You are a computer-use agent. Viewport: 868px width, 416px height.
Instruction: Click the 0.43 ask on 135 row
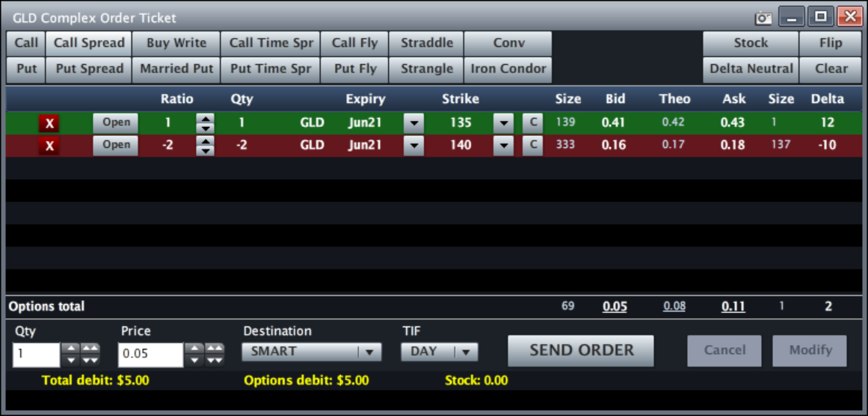(x=733, y=122)
